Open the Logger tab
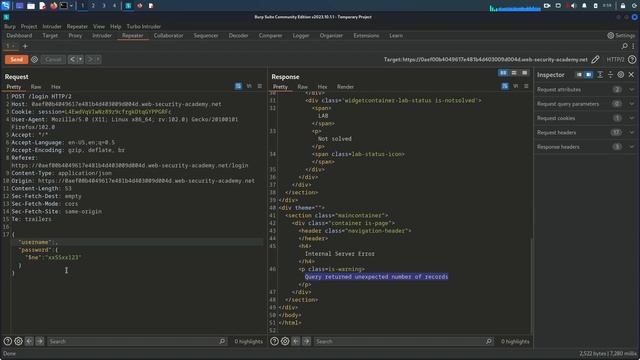The image size is (640, 360). (x=301, y=36)
